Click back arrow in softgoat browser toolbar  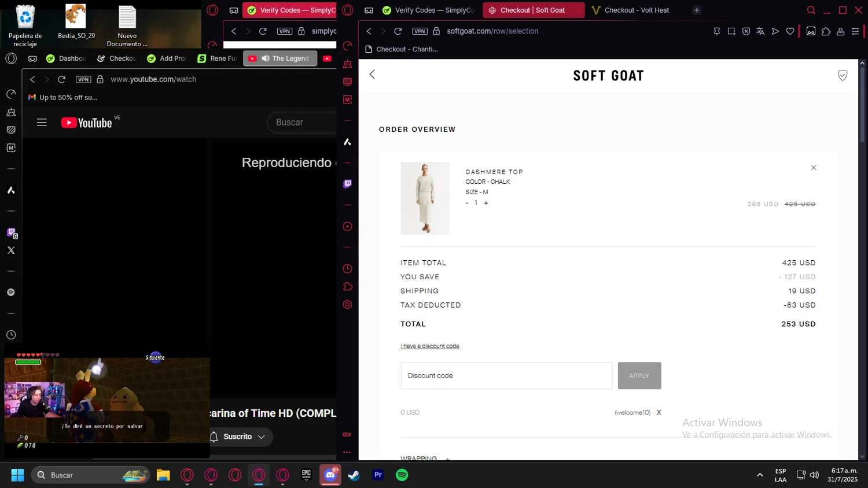click(x=369, y=31)
